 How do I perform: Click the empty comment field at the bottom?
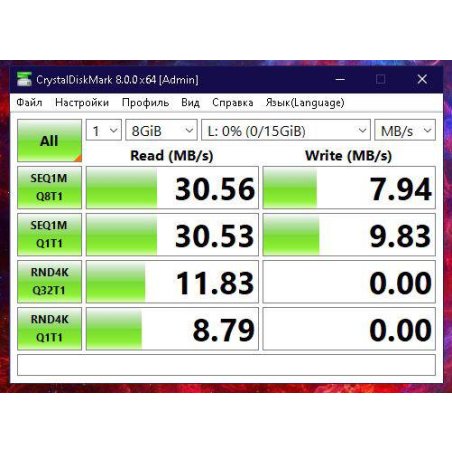226,365
